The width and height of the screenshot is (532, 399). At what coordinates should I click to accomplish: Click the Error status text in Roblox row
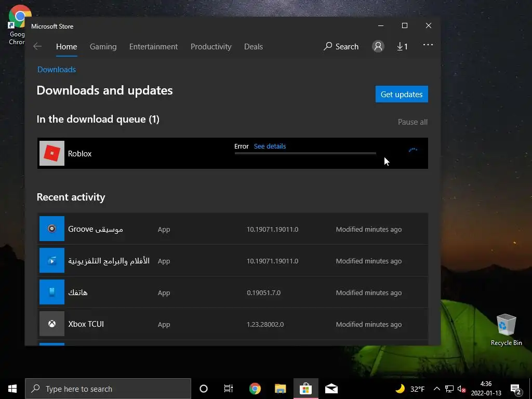pyautogui.click(x=241, y=146)
